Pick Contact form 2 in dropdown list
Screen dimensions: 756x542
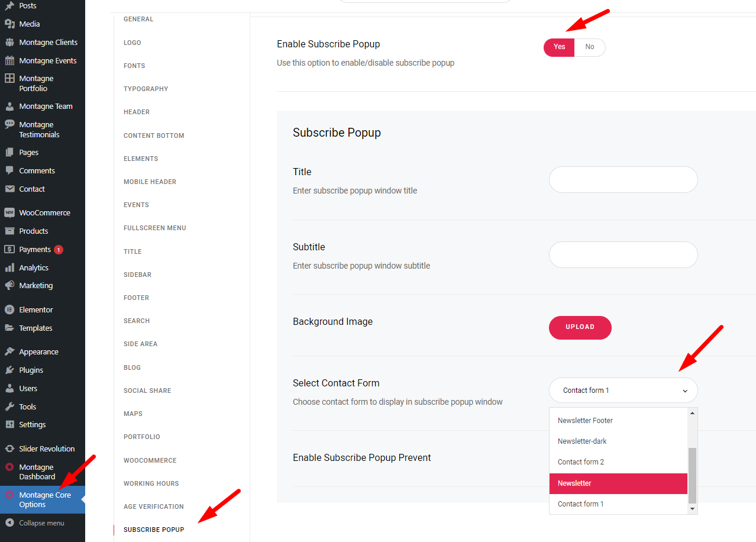[x=618, y=462]
